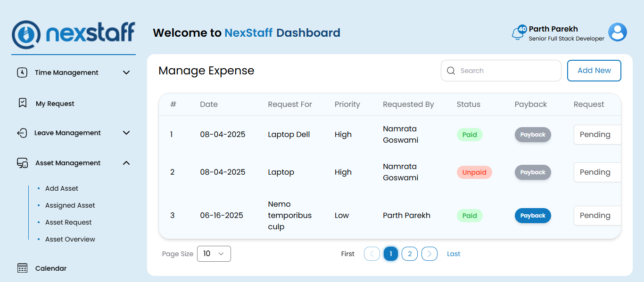
Task: Go to page 2 in pagination
Action: (409, 254)
